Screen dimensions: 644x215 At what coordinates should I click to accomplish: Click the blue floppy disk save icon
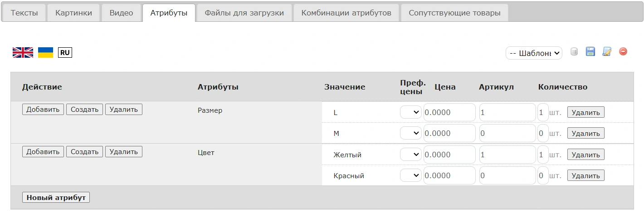click(x=590, y=52)
